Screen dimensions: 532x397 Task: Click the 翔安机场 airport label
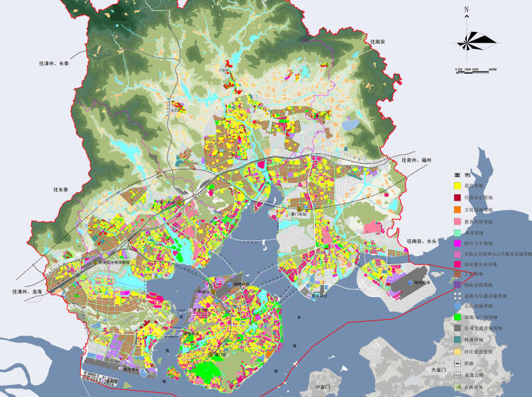pos(422,282)
